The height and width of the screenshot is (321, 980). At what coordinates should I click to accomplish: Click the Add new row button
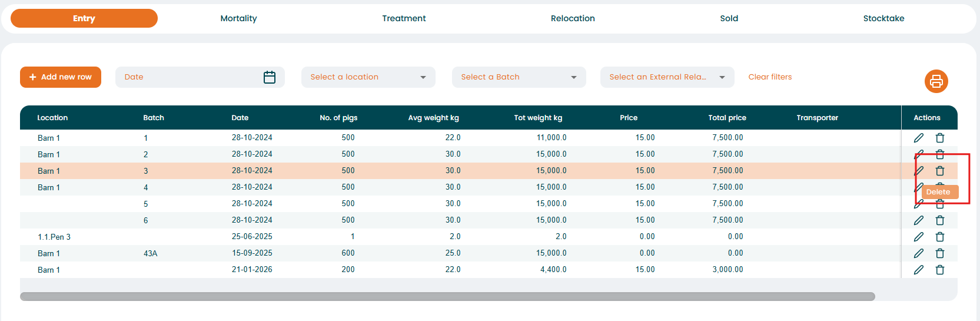coord(61,77)
